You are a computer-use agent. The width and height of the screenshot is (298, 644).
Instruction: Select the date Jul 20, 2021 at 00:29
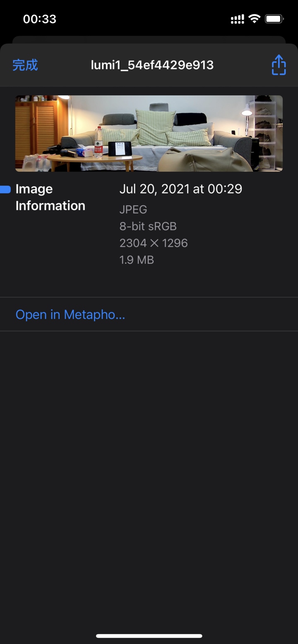[181, 189]
